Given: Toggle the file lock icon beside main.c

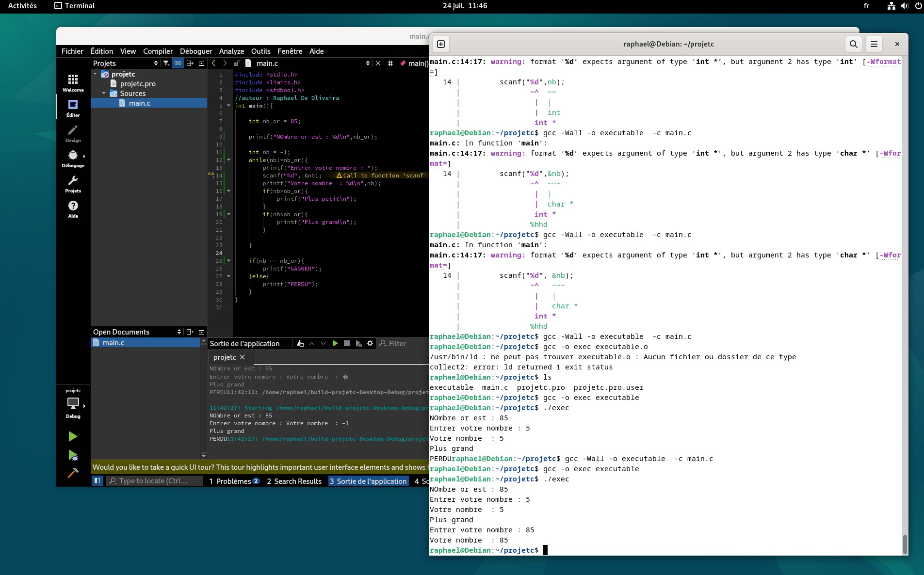Looking at the screenshot, I should (237, 63).
